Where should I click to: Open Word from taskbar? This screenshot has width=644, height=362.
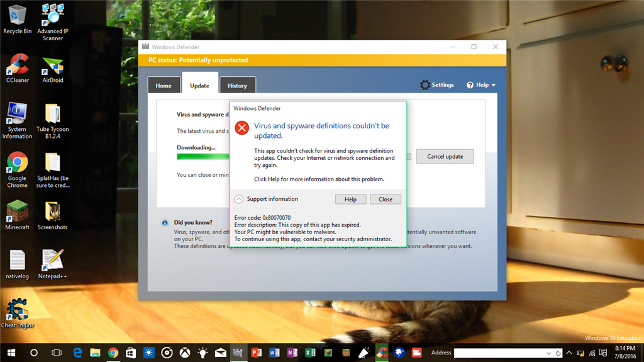274,353
